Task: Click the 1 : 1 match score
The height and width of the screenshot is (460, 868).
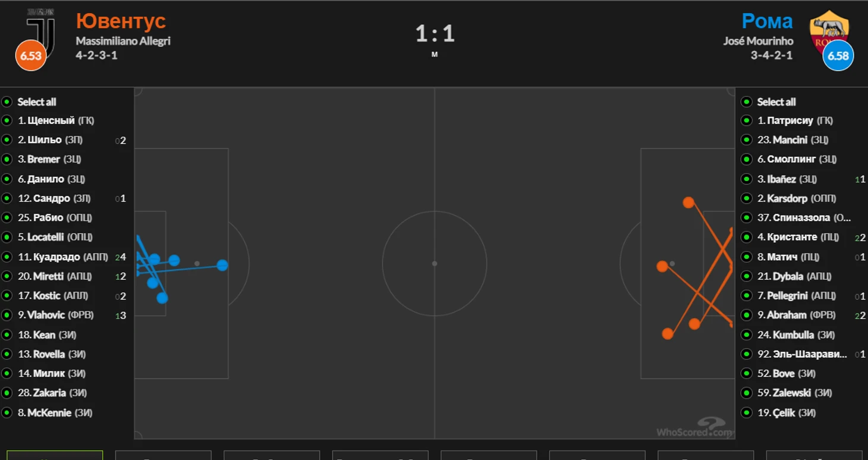Action: (x=435, y=33)
